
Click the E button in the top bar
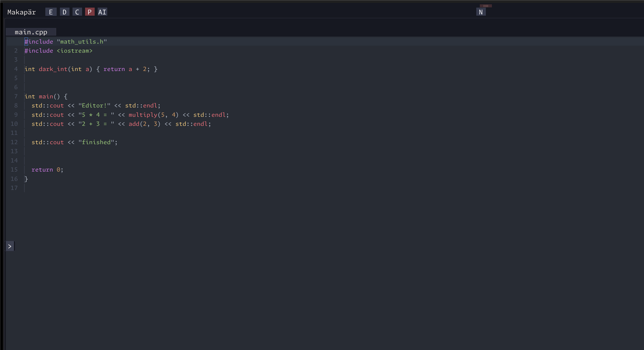[x=51, y=12]
